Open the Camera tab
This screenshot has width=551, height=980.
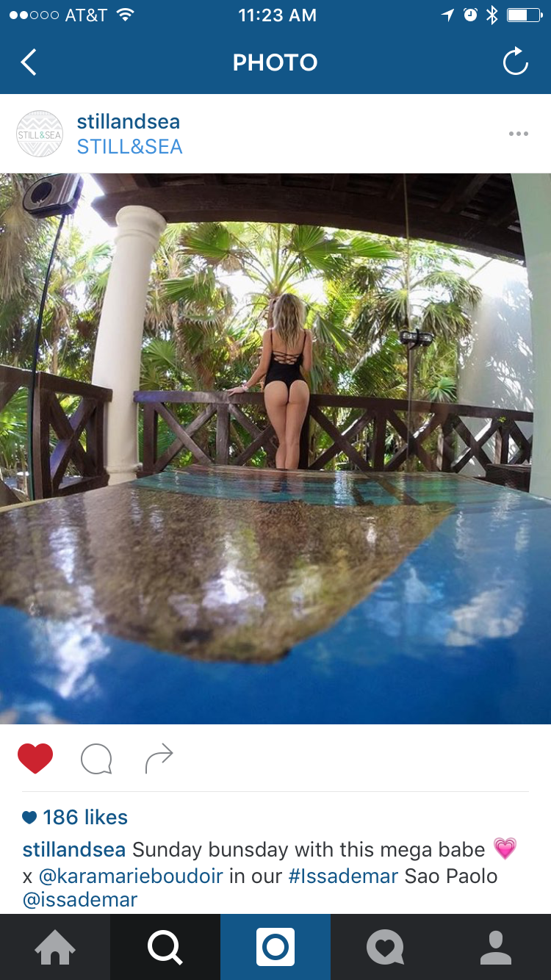(x=275, y=947)
